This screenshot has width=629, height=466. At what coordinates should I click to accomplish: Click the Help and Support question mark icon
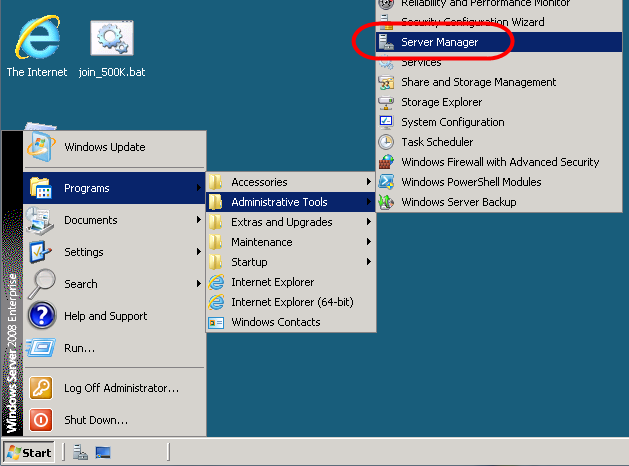(42, 316)
